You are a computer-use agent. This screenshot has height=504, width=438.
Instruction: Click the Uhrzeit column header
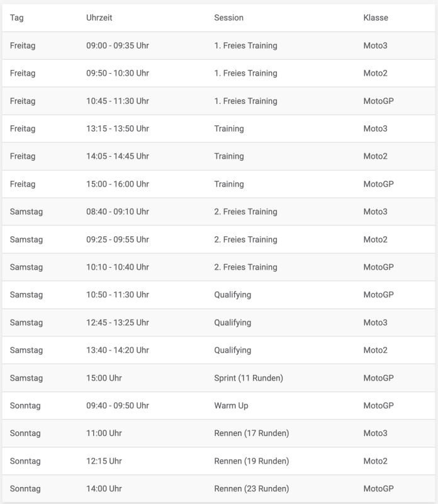(x=99, y=18)
